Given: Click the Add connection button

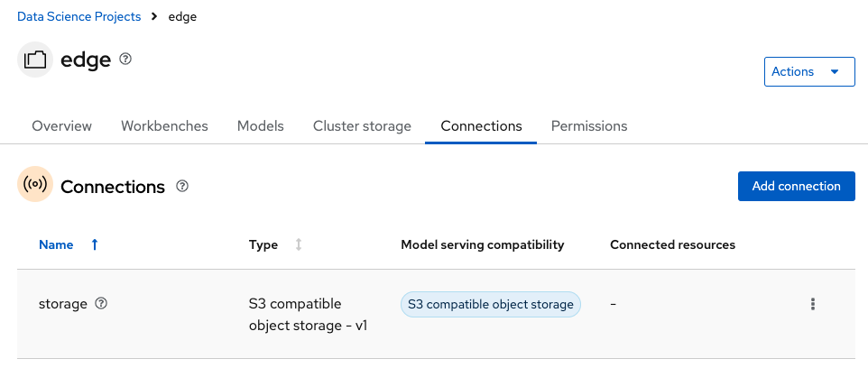Looking at the screenshot, I should [x=796, y=186].
